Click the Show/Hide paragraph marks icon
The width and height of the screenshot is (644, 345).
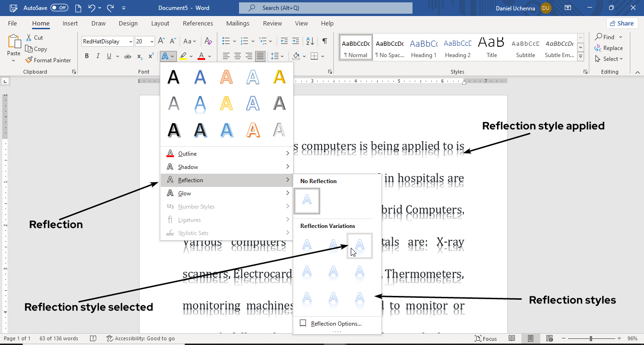pyautogui.click(x=324, y=41)
